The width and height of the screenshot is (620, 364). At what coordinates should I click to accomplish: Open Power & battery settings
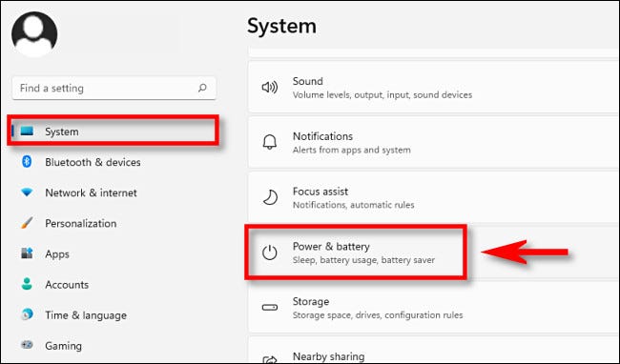(x=434, y=253)
